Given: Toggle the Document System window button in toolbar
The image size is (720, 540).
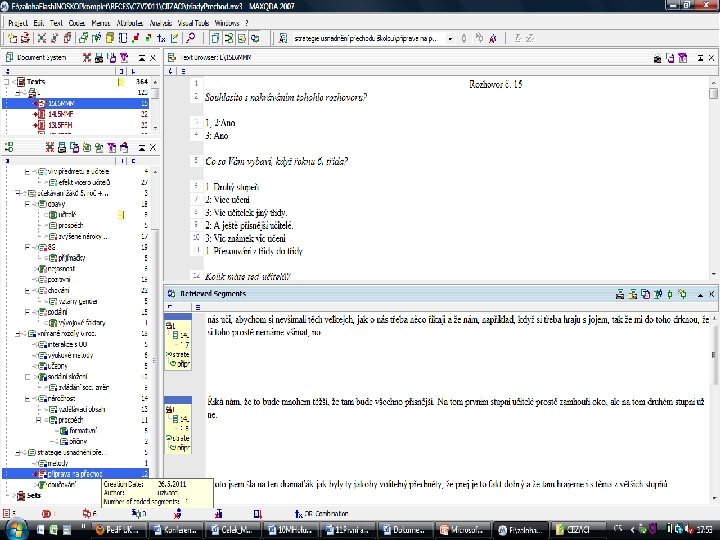Looking at the screenshot, I should (x=215, y=38).
